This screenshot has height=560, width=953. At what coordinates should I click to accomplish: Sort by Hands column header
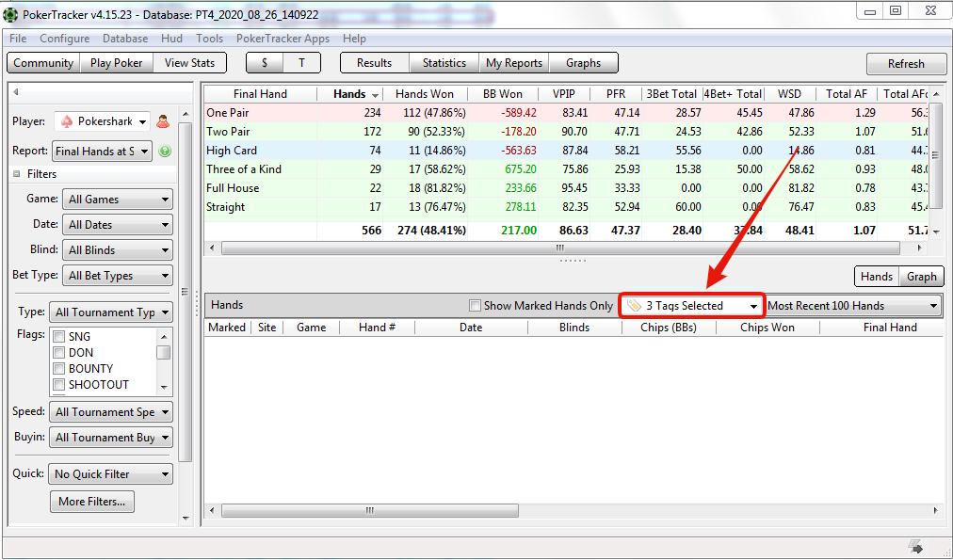coord(350,94)
